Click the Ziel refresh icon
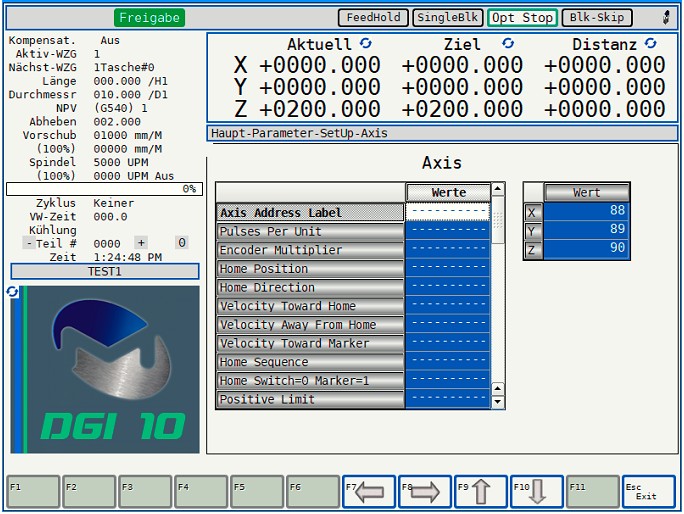Image resolution: width=684 pixels, height=514 pixels. pyautogui.click(x=508, y=43)
